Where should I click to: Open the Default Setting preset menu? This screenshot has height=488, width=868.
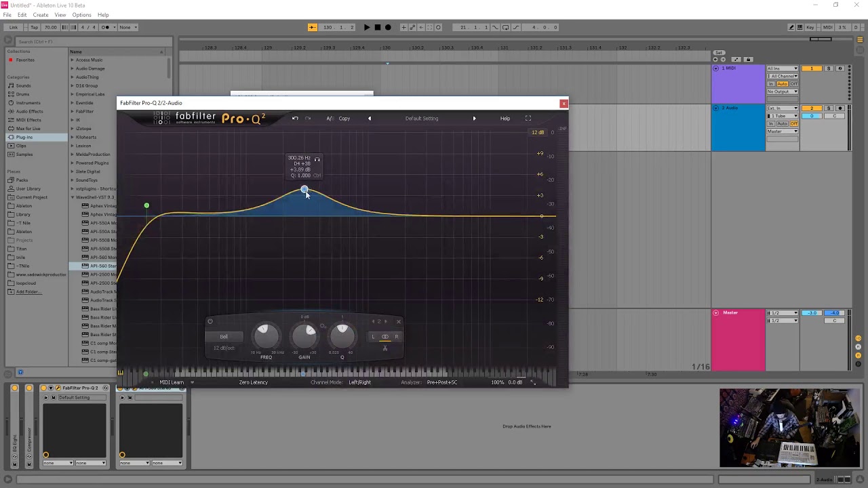(x=422, y=119)
